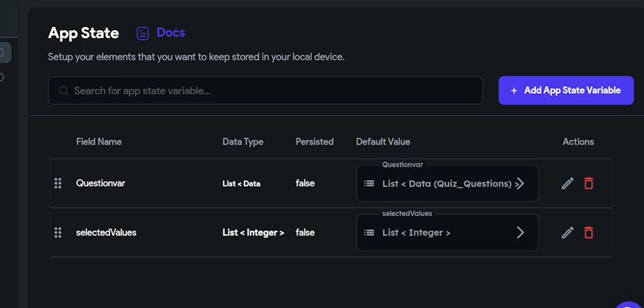Edit the selectedValues variable with pencil icon
Viewport: 644px width, 308px height.
pyautogui.click(x=567, y=233)
